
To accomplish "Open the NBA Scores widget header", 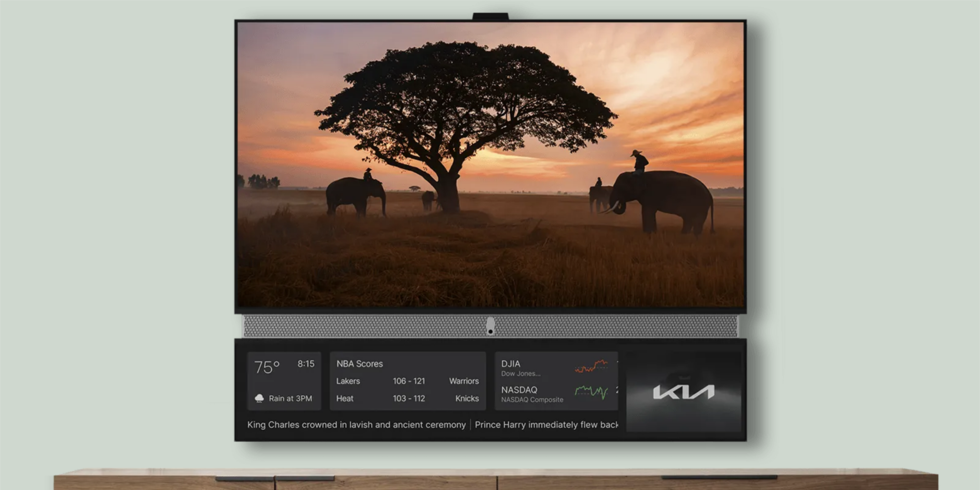I will click(x=359, y=364).
